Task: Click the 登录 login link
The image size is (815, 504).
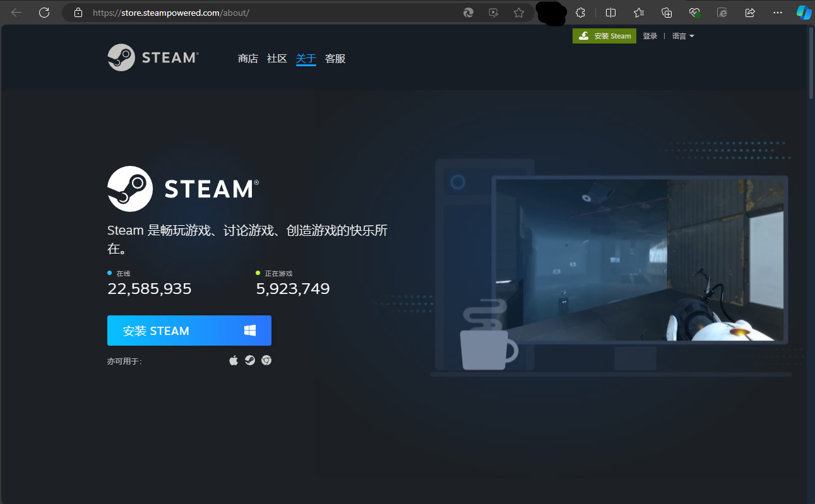Action: point(650,35)
